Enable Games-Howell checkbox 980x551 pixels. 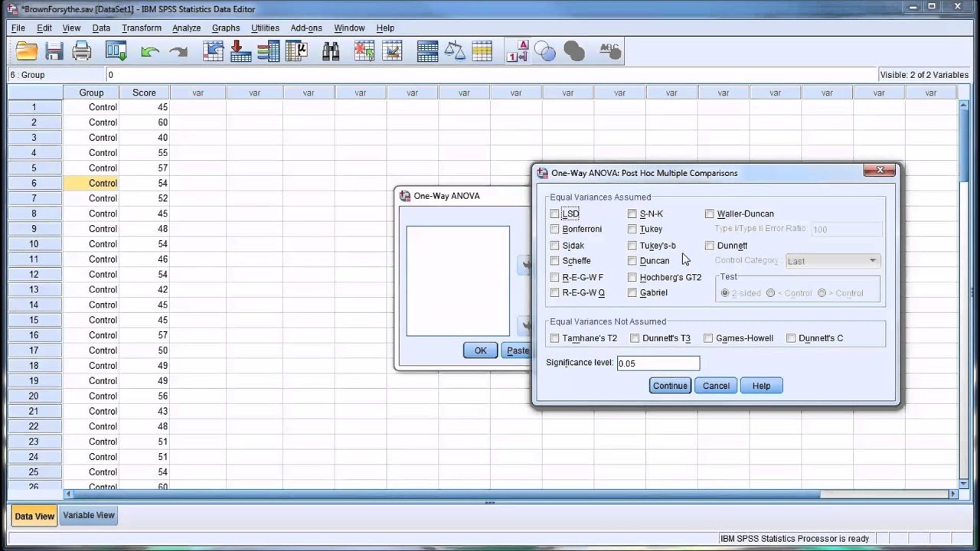point(708,338)
